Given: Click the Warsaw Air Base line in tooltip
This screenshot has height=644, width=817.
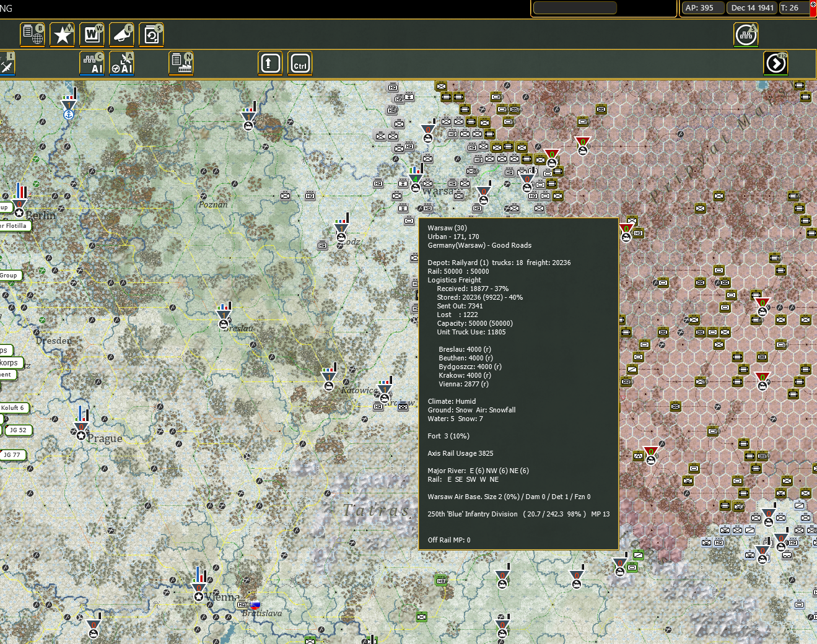Looking at the screenshot, I should tap(509, 497).
